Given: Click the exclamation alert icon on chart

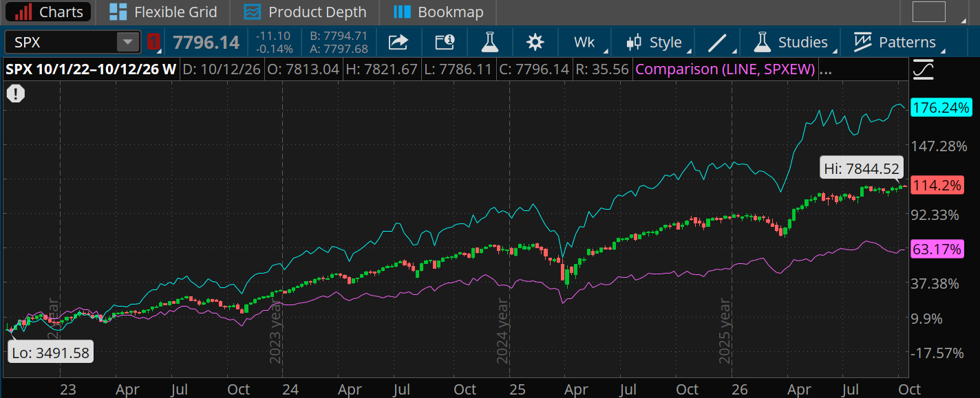Looking at the screenshot, I should (x=15, y=93).
